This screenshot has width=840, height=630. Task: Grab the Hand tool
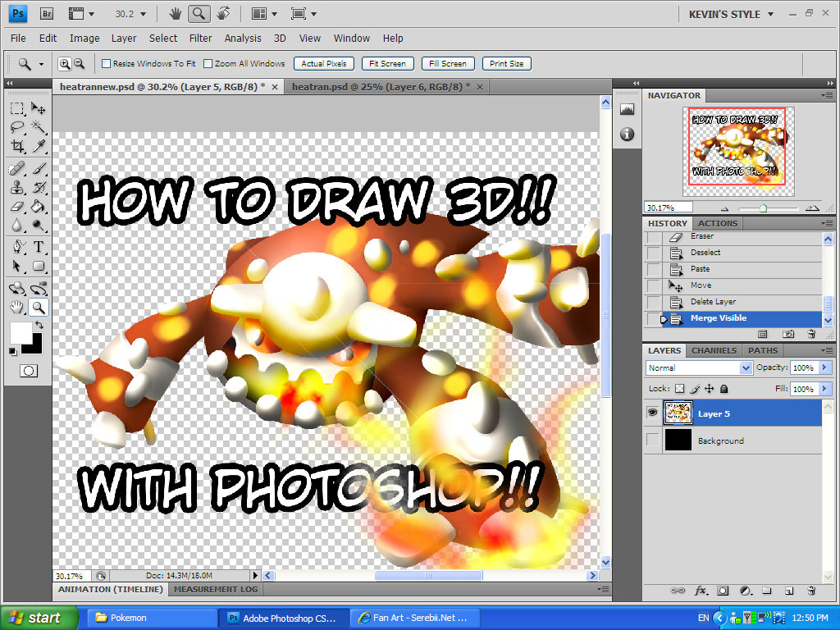18,308
